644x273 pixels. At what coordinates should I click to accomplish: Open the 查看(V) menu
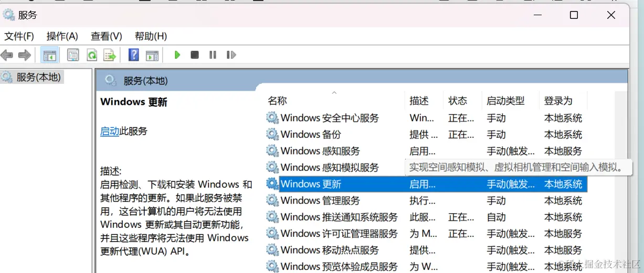coord(107,36)
